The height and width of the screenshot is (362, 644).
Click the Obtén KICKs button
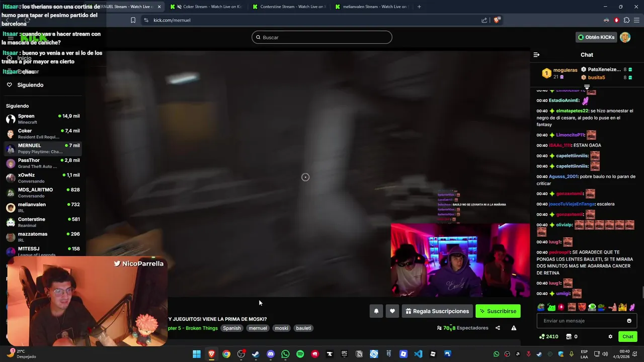(x=596, y=37)
